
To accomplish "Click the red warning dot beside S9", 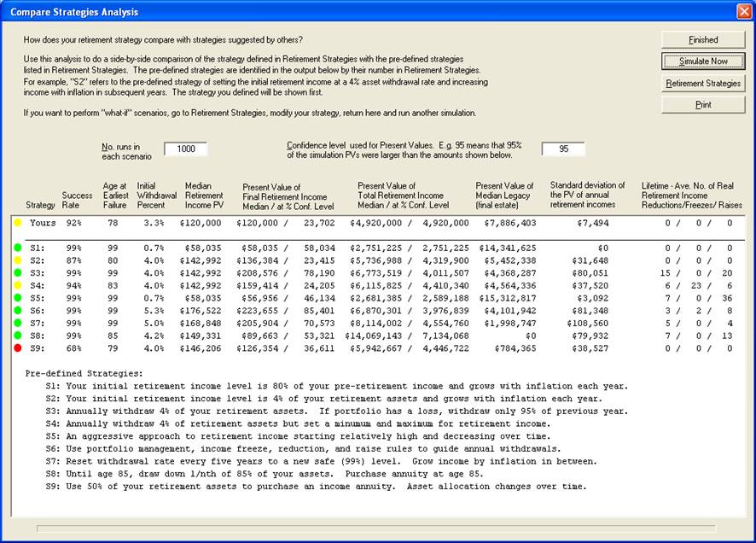I will pyautogui.click(x=18, y=348).
